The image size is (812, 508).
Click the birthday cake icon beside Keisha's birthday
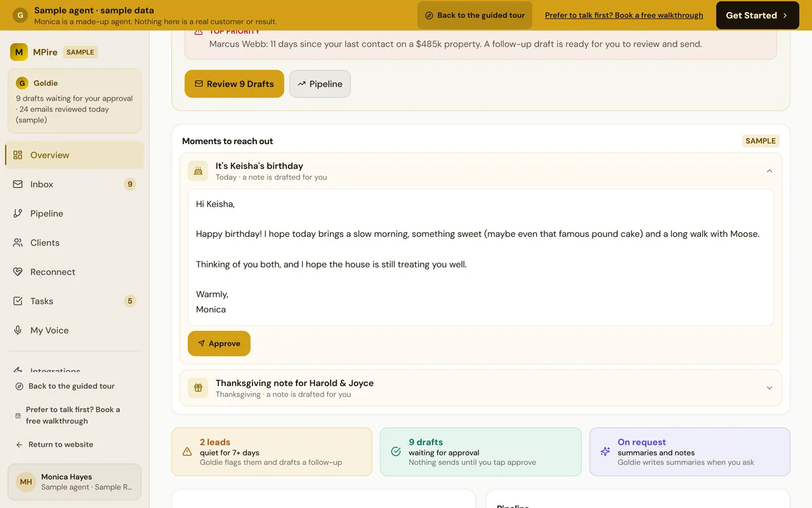pyautogui.click(x=198, y=171)
